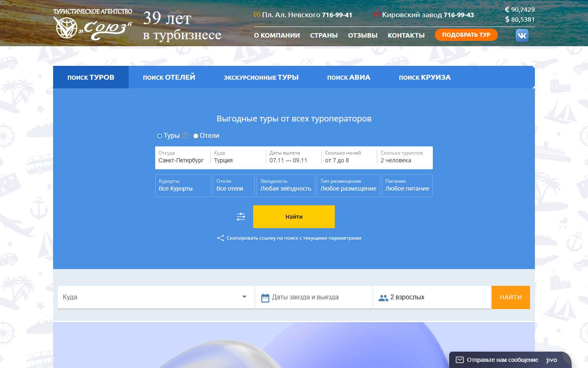The image size is (588, 368).
Task: Open Страны menu item
Action: [x=324, y=36]
